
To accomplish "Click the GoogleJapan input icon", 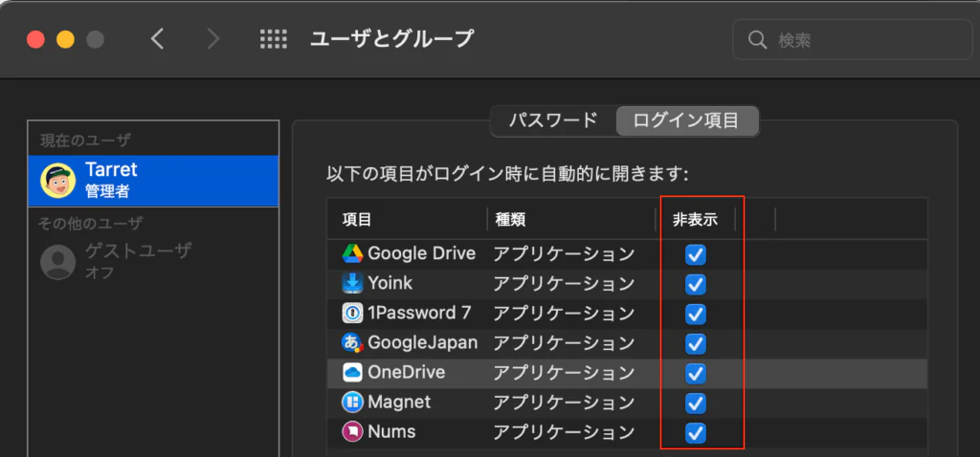I will pos(352,343).
